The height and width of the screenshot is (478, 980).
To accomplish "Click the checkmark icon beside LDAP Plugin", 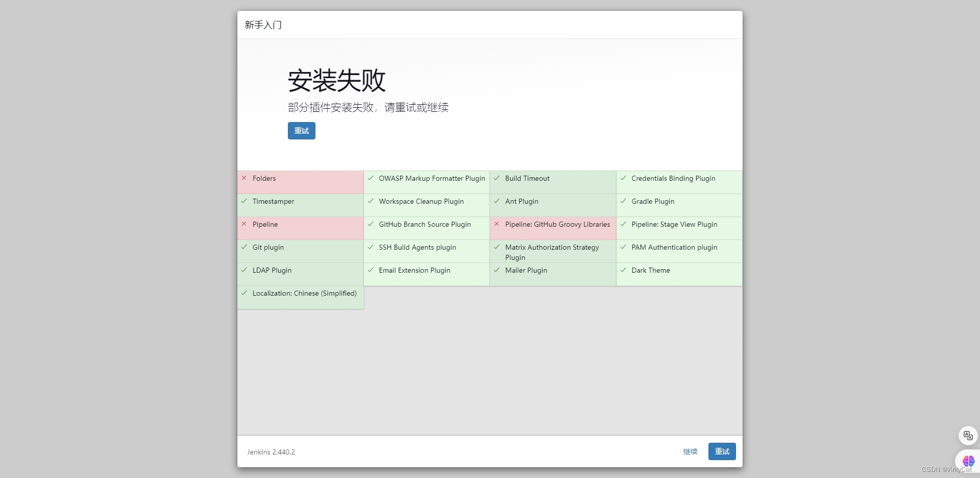I will [x=244, y=270].
